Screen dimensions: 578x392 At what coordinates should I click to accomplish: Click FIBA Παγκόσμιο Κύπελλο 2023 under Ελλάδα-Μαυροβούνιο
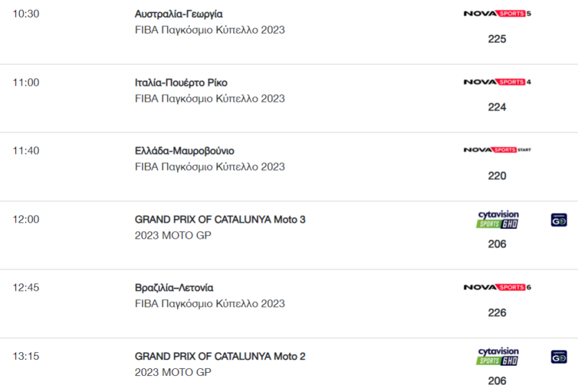click(210, 167)
